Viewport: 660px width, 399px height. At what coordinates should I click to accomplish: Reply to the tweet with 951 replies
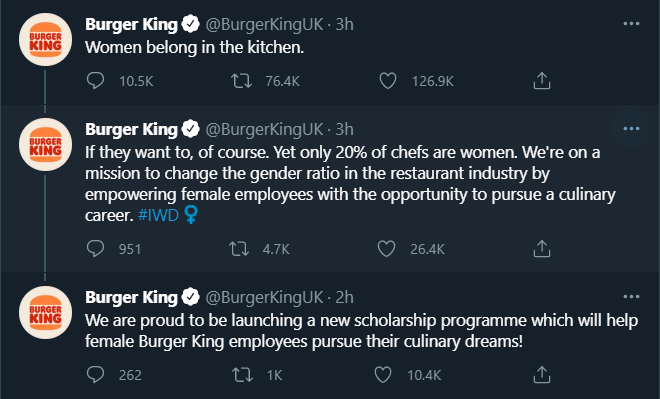[95, 248]
